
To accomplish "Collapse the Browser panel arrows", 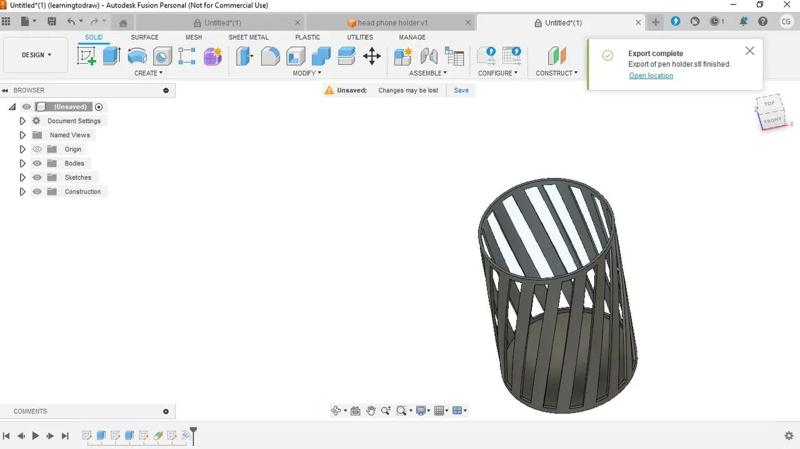I will 5,90.
